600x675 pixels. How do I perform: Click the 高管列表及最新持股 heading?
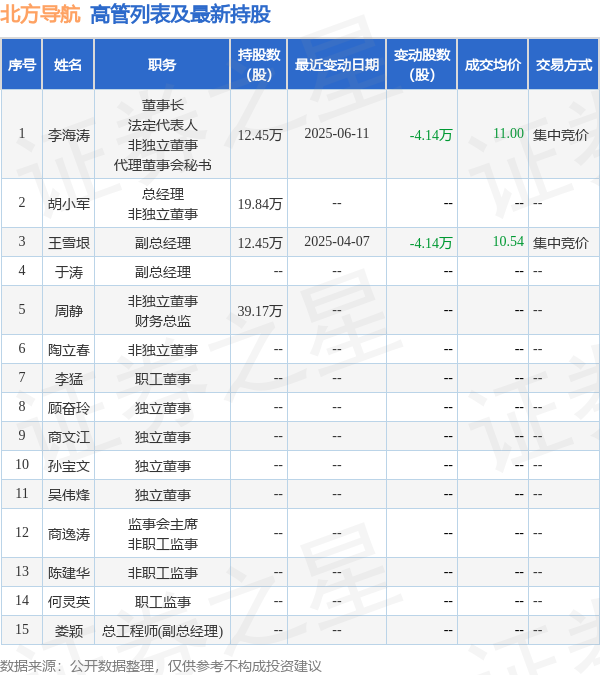click(180, 14)
